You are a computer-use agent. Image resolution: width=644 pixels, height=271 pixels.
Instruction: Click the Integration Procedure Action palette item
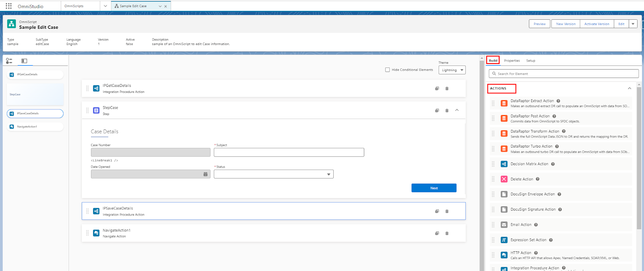pyautogui.click(x=561, y=268)
